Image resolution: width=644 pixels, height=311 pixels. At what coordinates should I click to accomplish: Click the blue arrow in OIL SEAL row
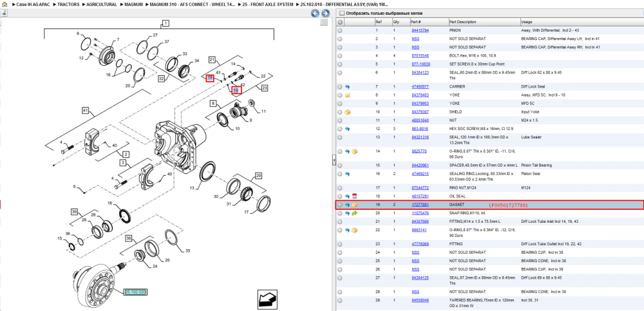coord(348,196)
